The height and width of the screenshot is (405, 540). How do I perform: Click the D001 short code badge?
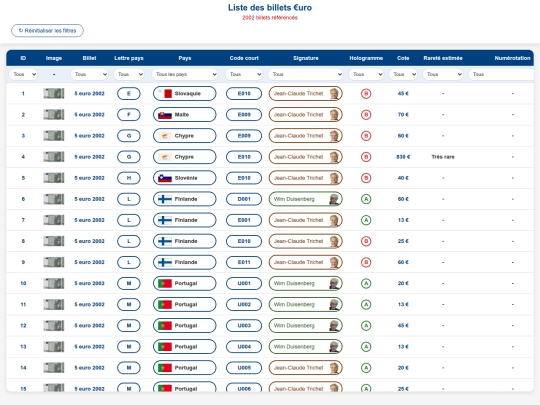pyautogui.click(x=244, y=199)
